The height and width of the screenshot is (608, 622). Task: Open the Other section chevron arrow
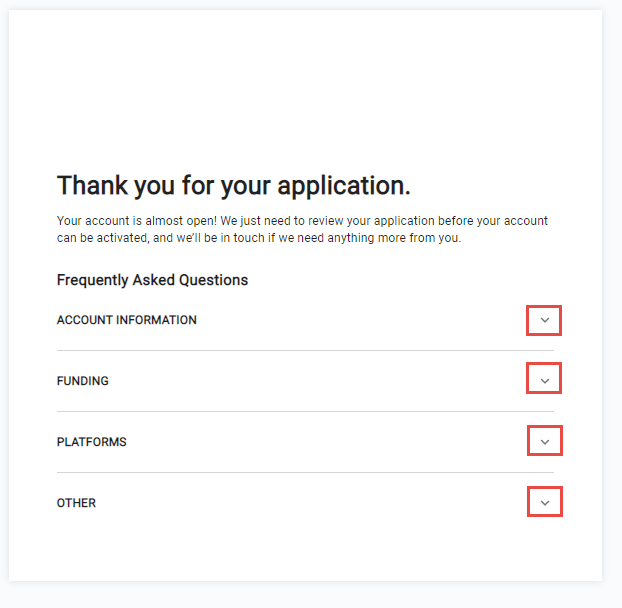[544, 502]
